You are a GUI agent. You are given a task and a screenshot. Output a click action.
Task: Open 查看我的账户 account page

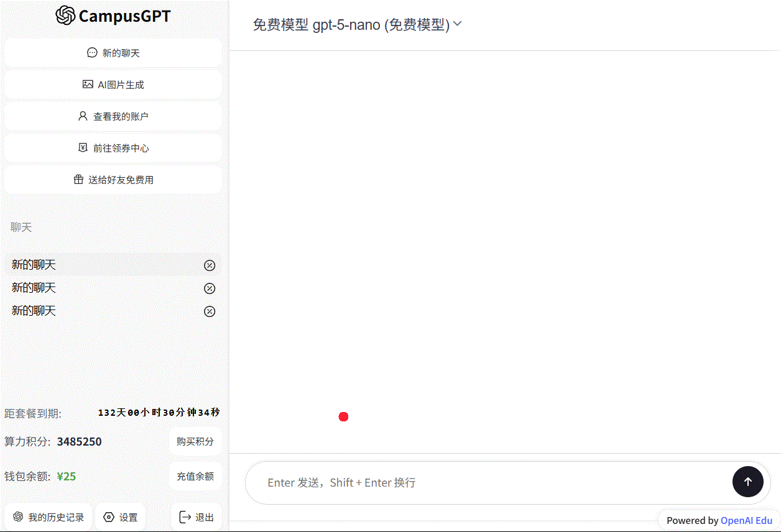[113, 117]
